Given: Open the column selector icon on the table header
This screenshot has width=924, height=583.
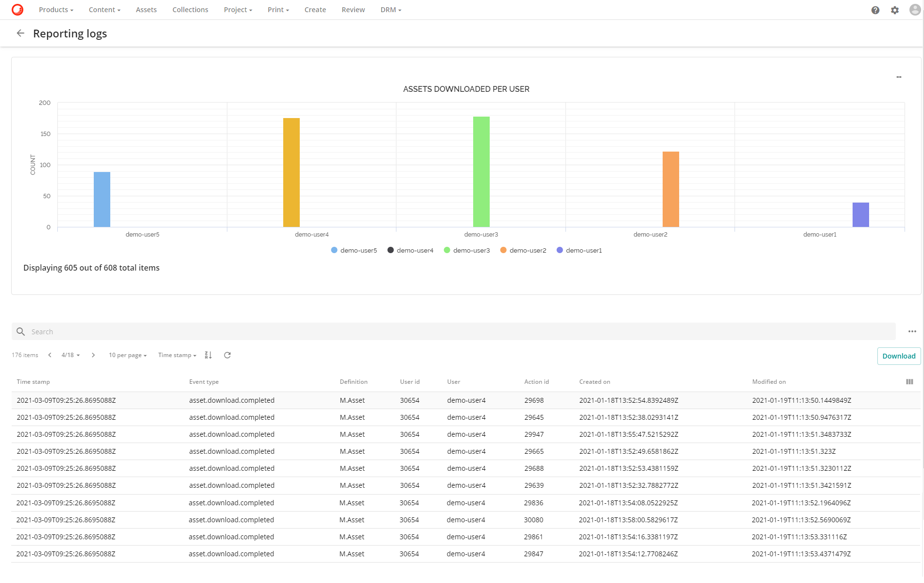Looking at the screenshot, I should 909,382.
